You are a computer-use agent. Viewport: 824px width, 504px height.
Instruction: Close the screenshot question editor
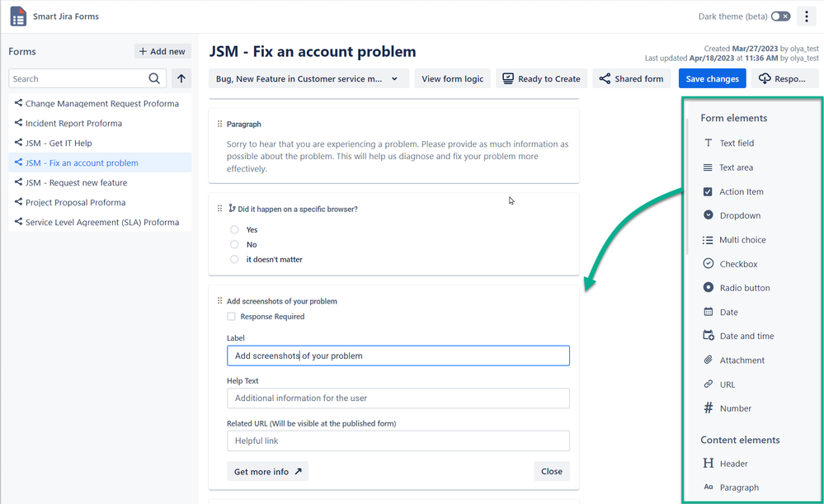pos(551,471)
